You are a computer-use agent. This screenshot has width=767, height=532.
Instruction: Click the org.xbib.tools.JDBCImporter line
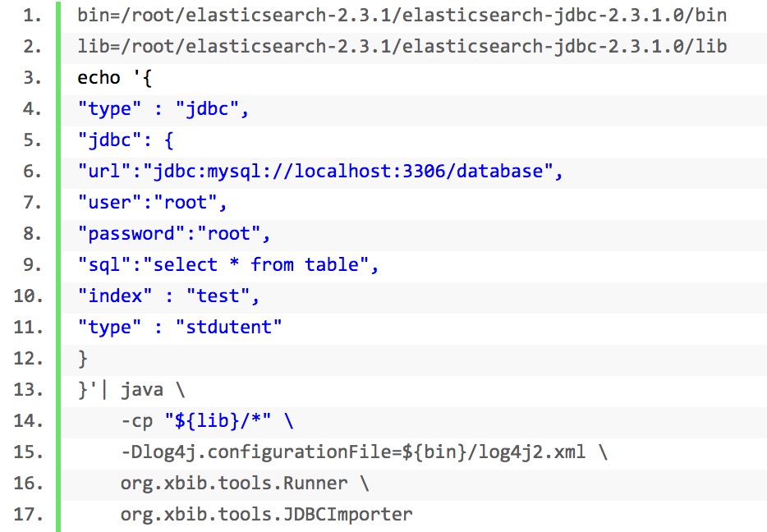267,515
